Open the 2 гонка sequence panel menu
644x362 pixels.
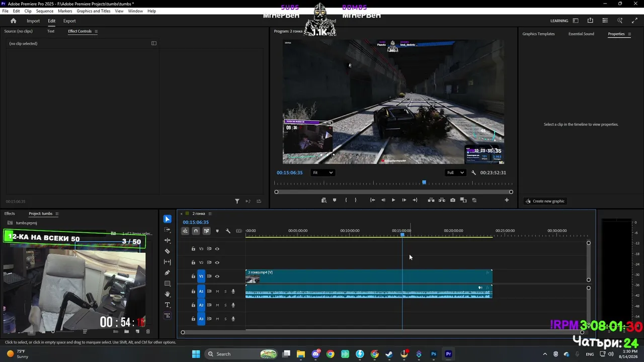click(x=210, y=214)
